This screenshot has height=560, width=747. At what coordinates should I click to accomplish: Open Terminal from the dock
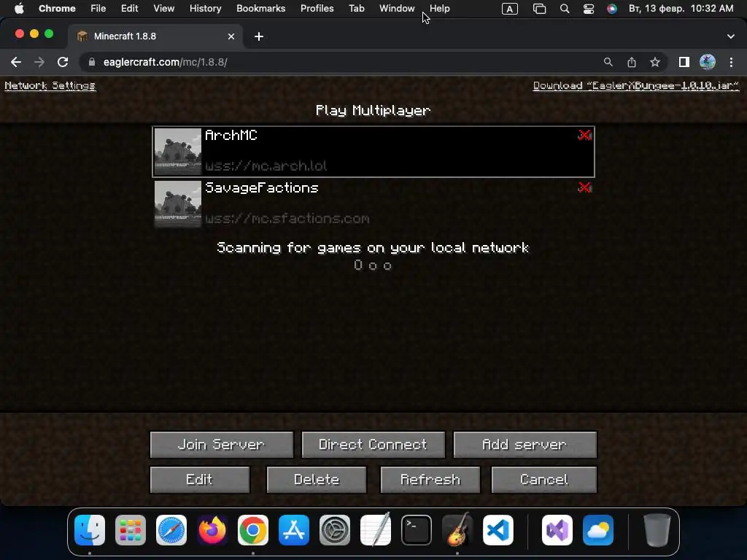click(417, 530)
